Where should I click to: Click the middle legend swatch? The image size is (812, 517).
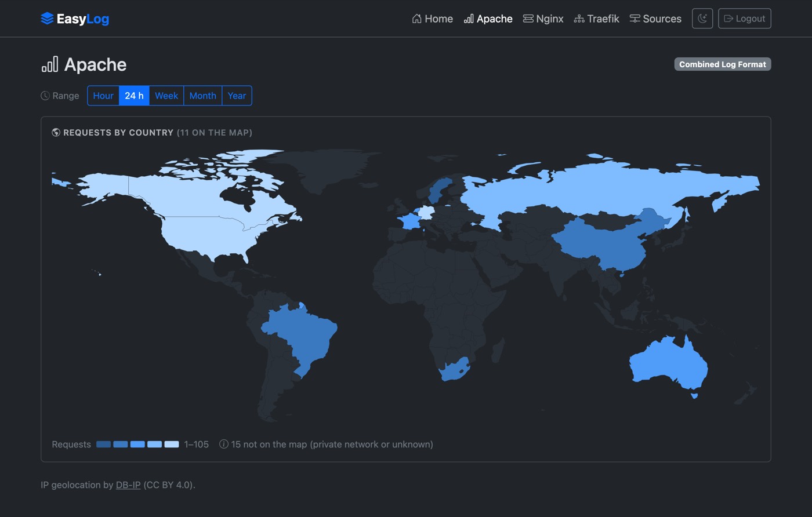[x=137, y=445]
